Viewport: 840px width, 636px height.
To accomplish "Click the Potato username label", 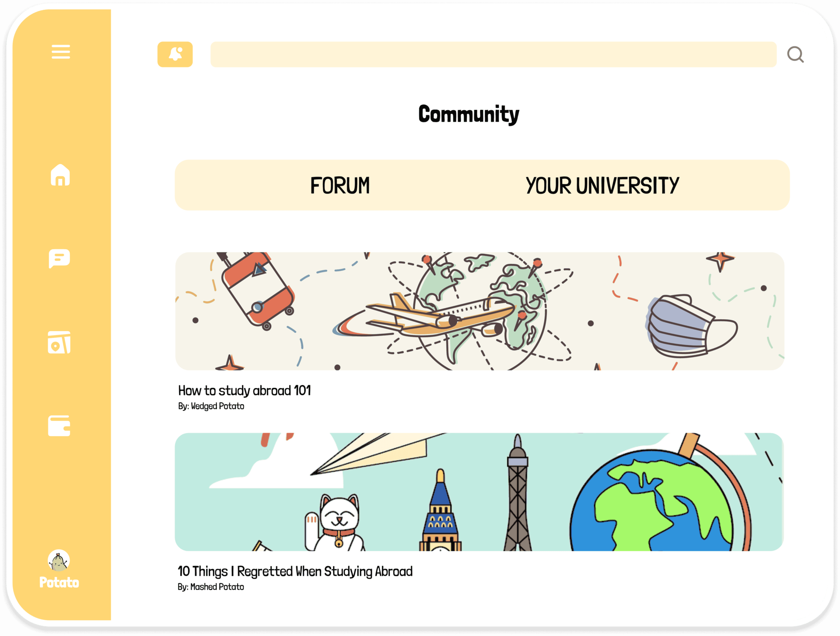I will [x=59, y=582].
